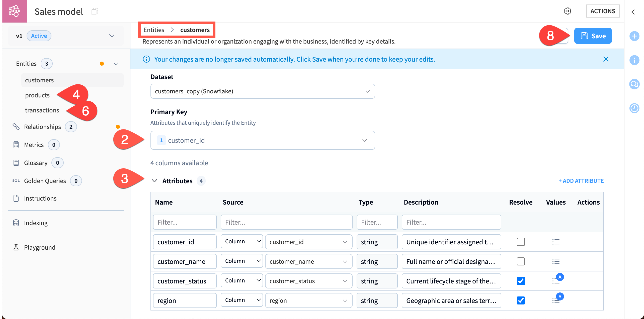Select the products entity
The width and height of the screenshot is (644, 319).
coord(37,95)
